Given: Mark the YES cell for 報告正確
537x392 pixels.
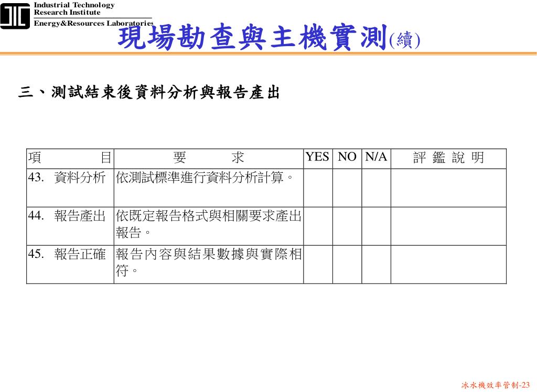Looking at the screenshot, I should tap(318, 264).
